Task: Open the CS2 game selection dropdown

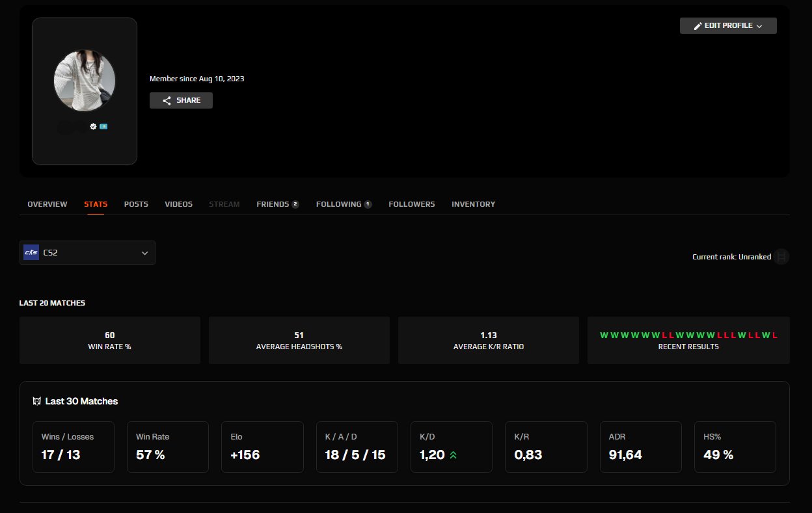Action: (87, 252)
